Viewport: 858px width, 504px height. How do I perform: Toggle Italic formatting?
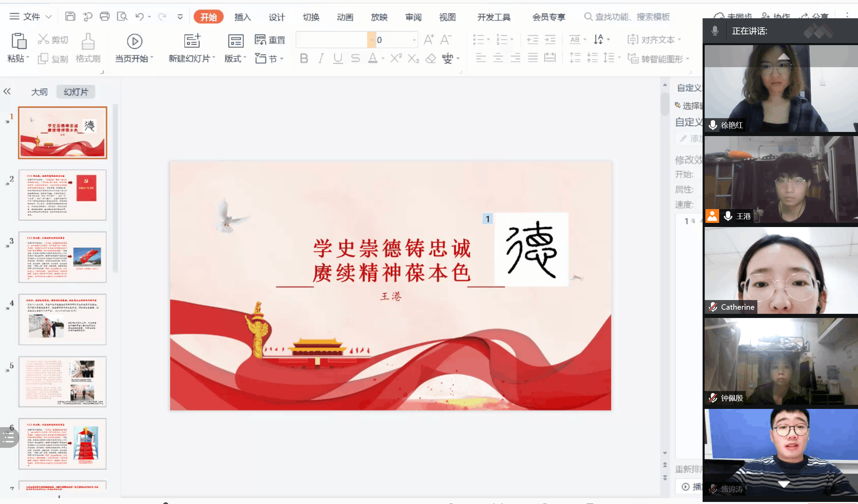click(x=321, y=59)
